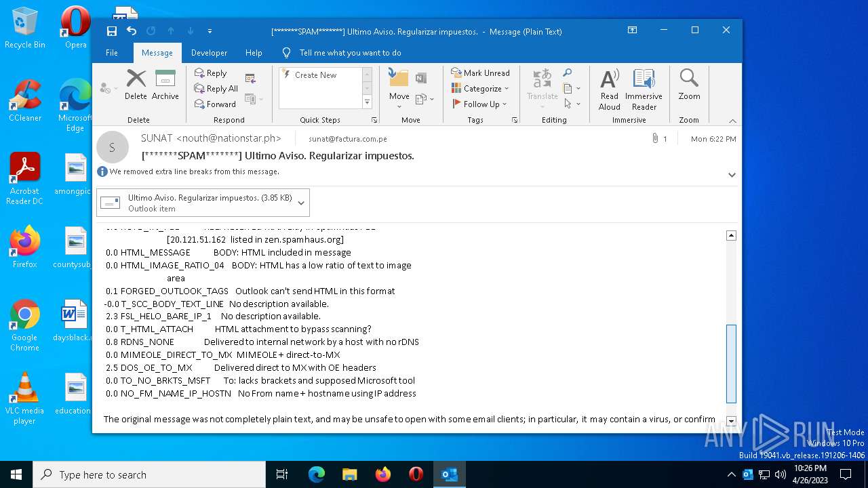The height and width of the screenshot is (488, 868).
Task: Open the attachment options dropdown arrow
Action: pyautogui.click(x=301, y=203)
